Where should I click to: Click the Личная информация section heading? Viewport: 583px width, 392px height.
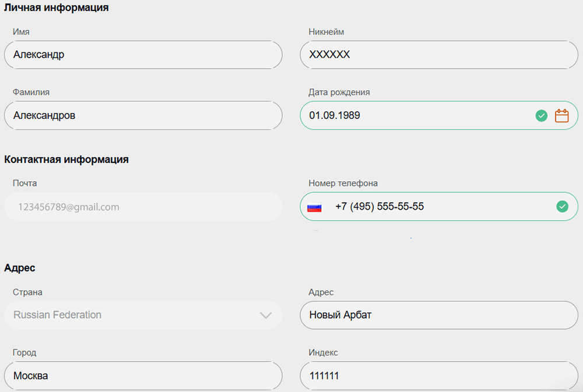pyautogui.click(x=55, y=8)
